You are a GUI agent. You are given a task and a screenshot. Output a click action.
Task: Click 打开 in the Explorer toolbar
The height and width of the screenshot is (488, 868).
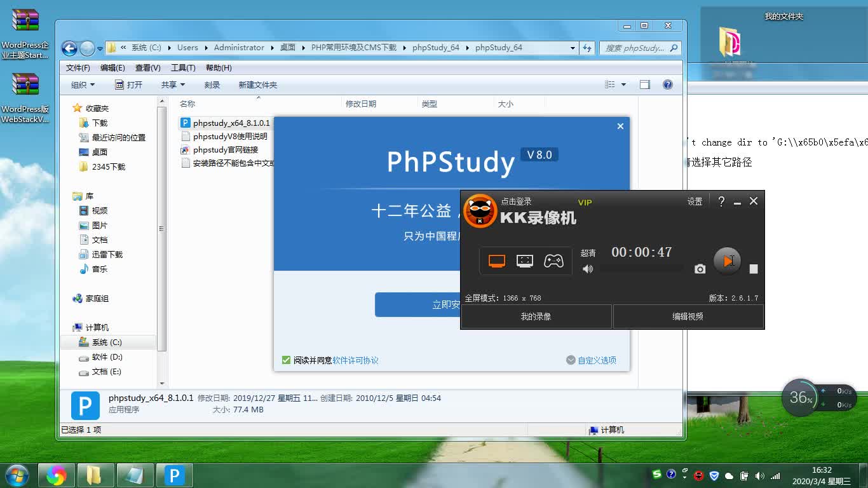(128, 85)
